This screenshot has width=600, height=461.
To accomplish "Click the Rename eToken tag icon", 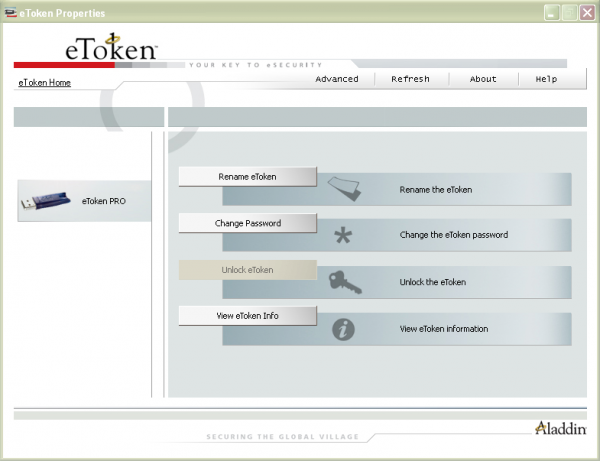I will (344, 188).
